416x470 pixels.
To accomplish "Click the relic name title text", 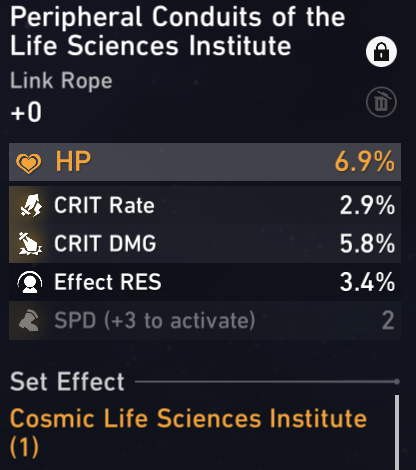I will (x=177, y=31).
